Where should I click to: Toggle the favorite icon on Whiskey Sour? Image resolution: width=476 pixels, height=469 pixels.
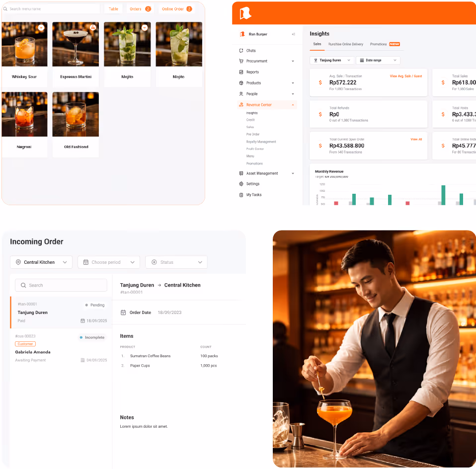pyautogui.click(x=41, y=28)
